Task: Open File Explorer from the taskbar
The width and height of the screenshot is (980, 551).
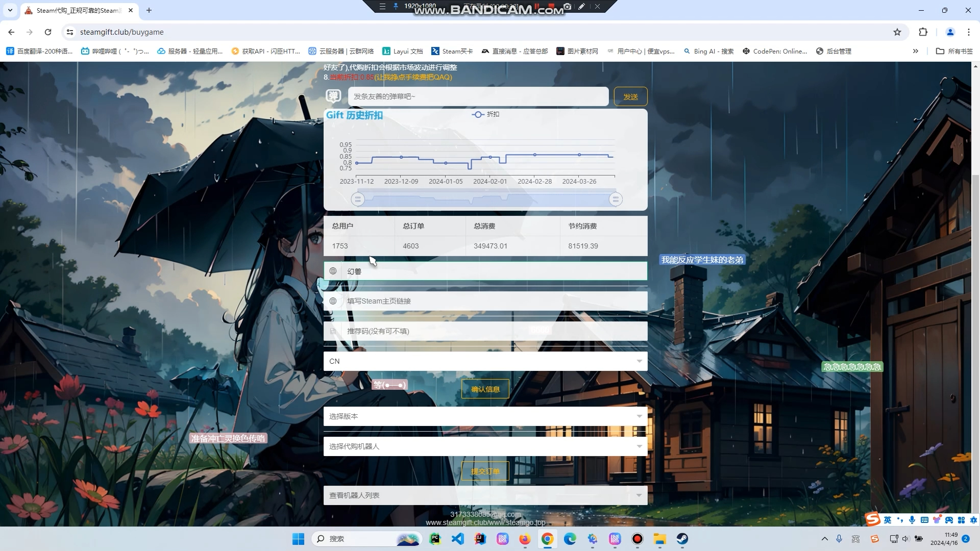Action: coord(659,539)
